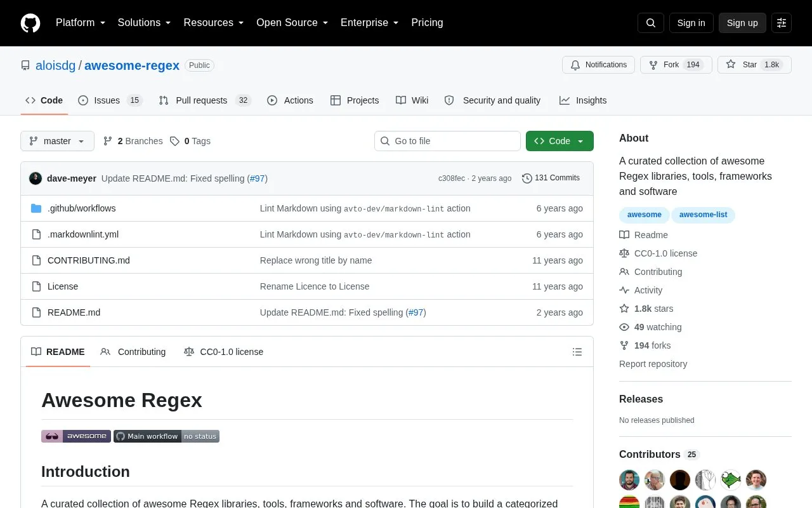Switch to the Pull requests tab

pyautogui.click(x=205, y=100)
